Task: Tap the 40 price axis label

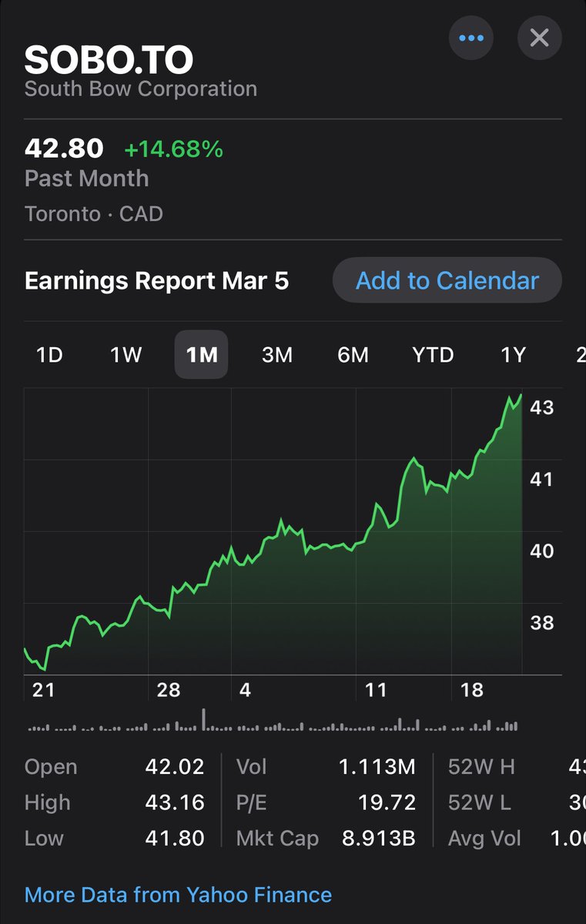Action: [x=542, y=551]
